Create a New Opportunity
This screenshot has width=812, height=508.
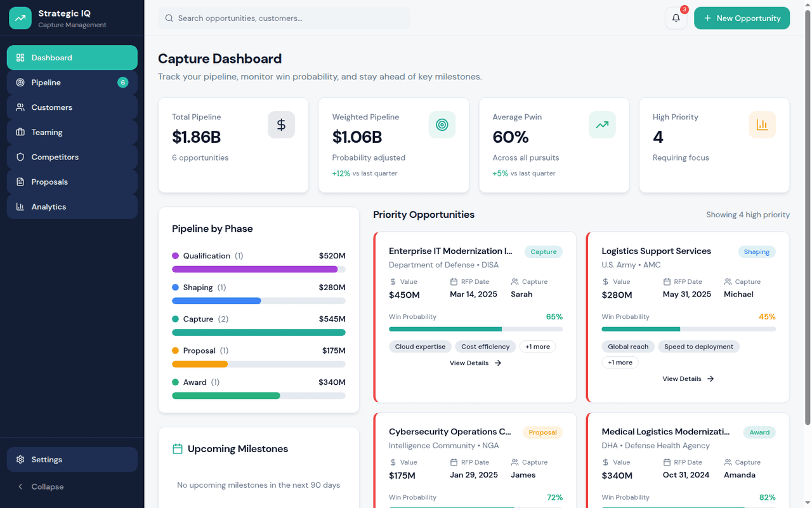(742, 18)
